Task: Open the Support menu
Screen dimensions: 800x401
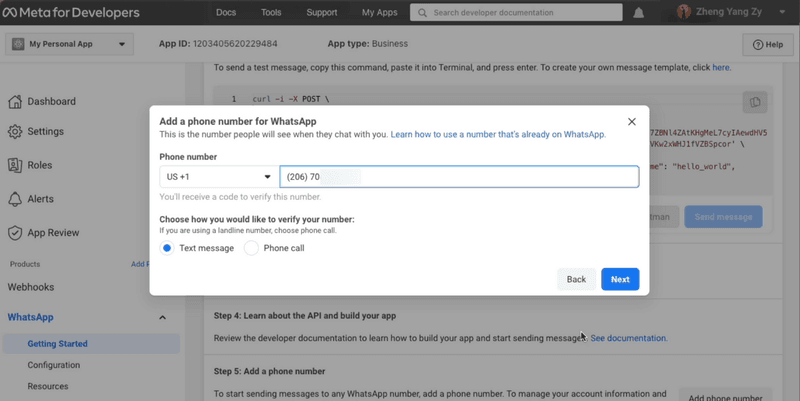Action: [x=321, y=12]
